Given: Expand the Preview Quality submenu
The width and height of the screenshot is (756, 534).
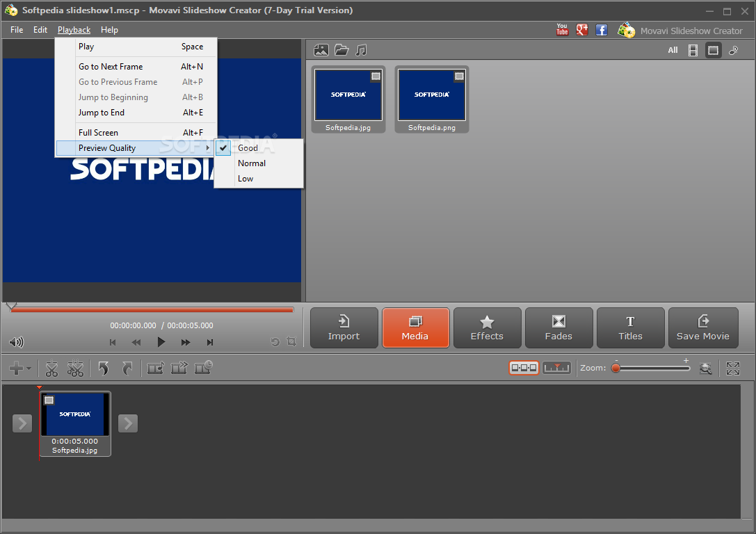Looking at the screenshot, I should (136, 148).
